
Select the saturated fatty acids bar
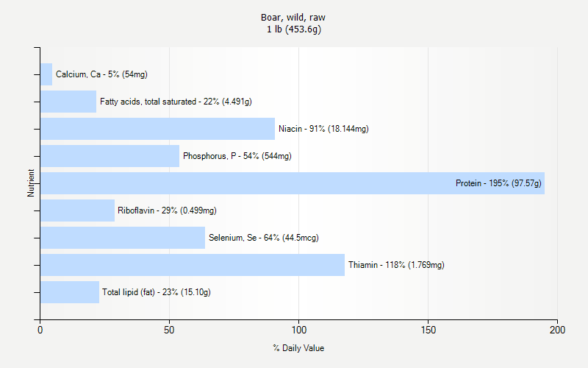(68, 102)
